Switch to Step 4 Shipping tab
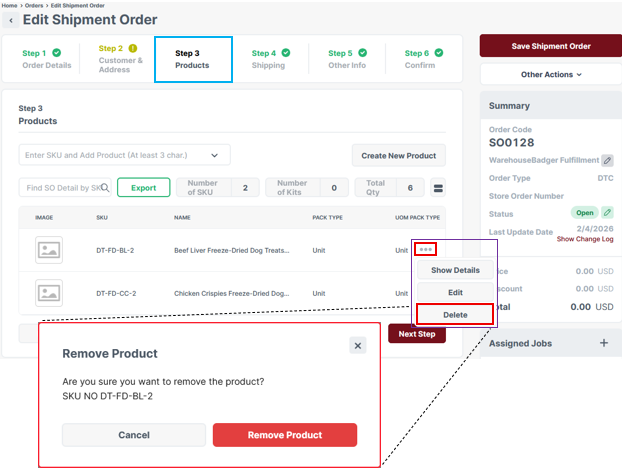Viewport: 622px width, 469px height. point(268,59)
